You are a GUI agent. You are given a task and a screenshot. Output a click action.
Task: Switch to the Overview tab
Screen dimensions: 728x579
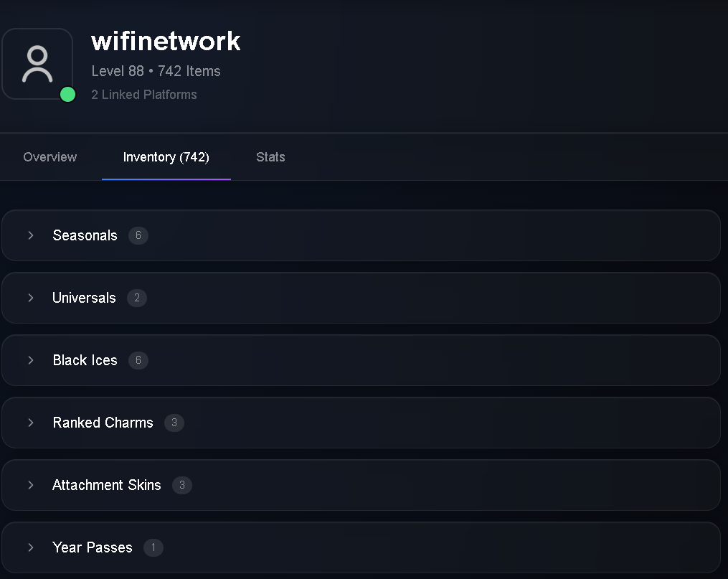click(50, 157)
